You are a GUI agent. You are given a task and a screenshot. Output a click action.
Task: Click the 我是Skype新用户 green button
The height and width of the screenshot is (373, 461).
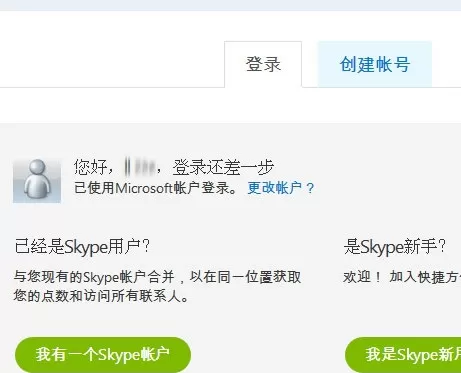[403, 354]
